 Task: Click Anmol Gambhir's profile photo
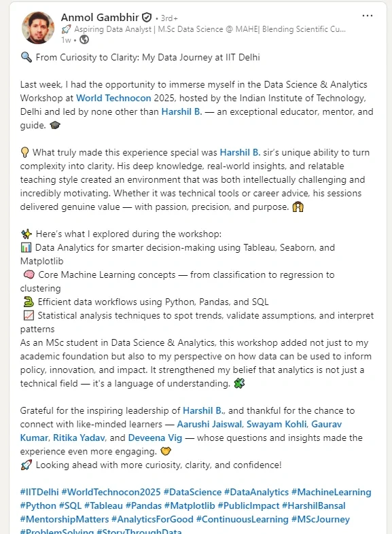tap(38, 28)
